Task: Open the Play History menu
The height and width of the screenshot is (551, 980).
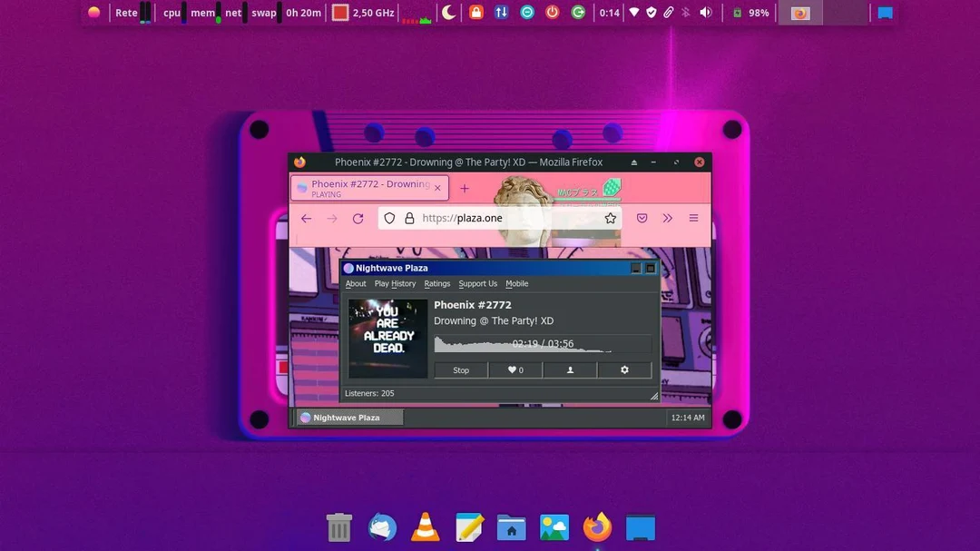Action: (394, 283)
